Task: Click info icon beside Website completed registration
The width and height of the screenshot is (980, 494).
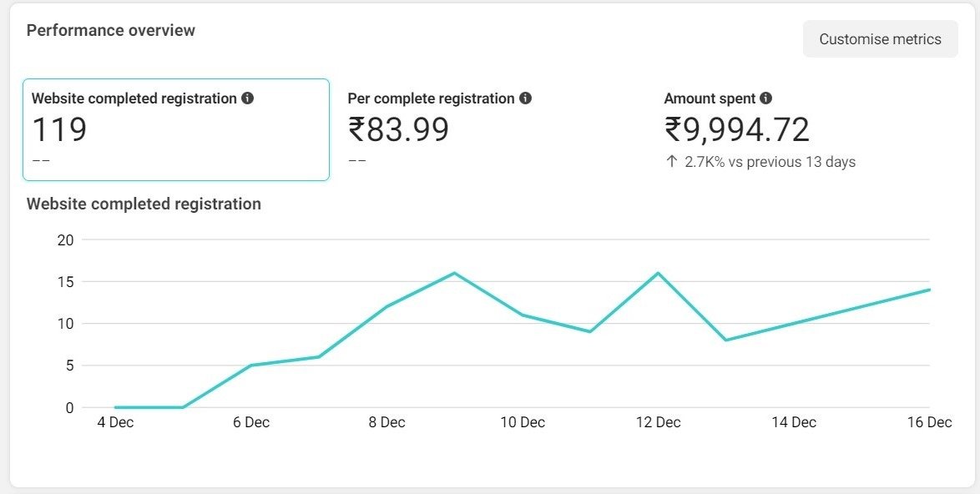Action: tap(248, 98)
